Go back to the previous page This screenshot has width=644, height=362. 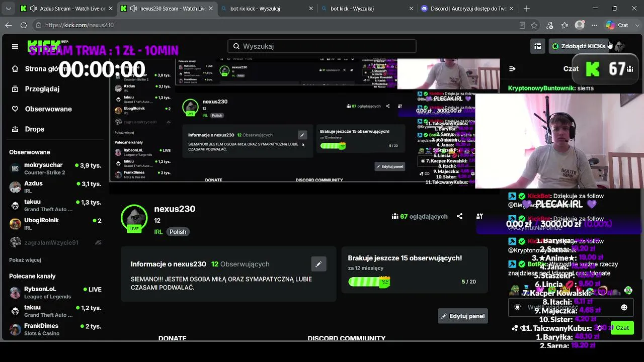coord(9,25)
